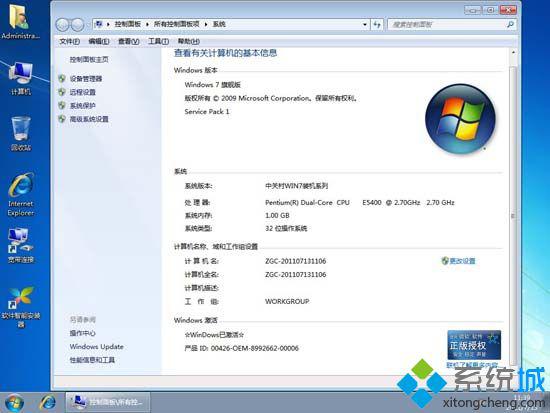The height and width of the screenshot is (413, 550).
Task: Click the 更改设置 link
Action: point(462,261)
